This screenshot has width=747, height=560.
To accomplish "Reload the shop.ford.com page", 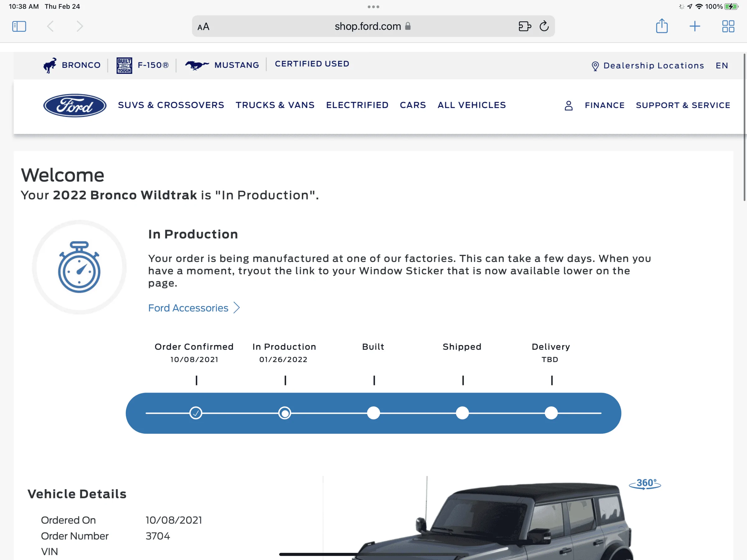I will (544, 26).
